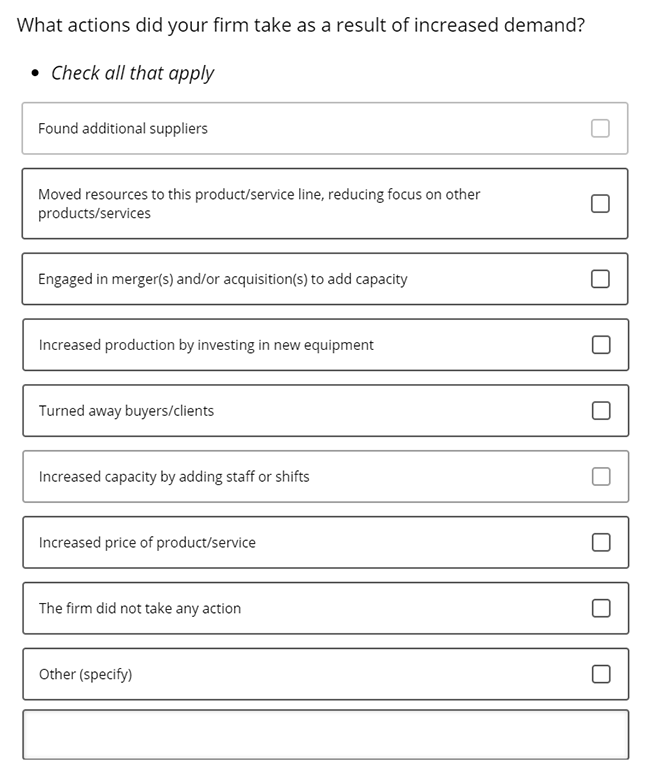650x781 pixels.
Task: Check the 'Found additional suppliers' checkbox
Action: pos(600,129)
